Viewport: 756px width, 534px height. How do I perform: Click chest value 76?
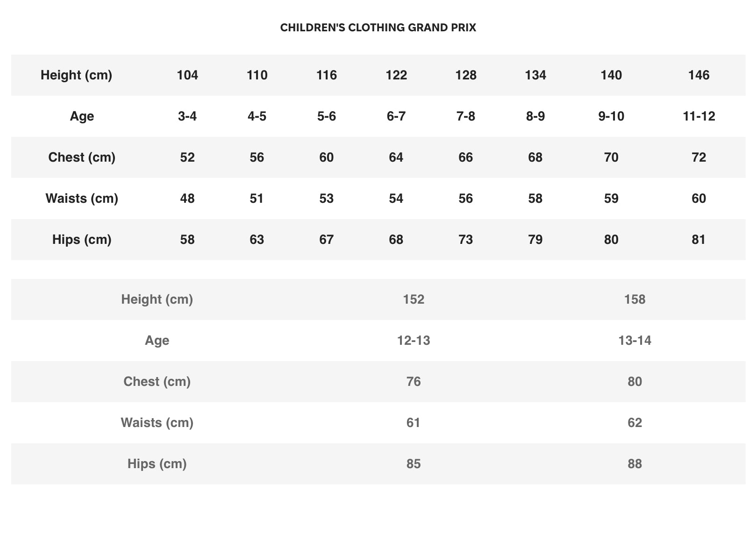(x=414, y=382)
